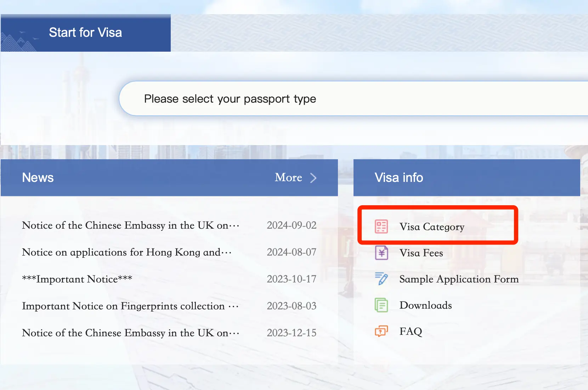The image size is (588, 390).
Task: Click the Visa Fees yen icon
Action: [381, 253]
